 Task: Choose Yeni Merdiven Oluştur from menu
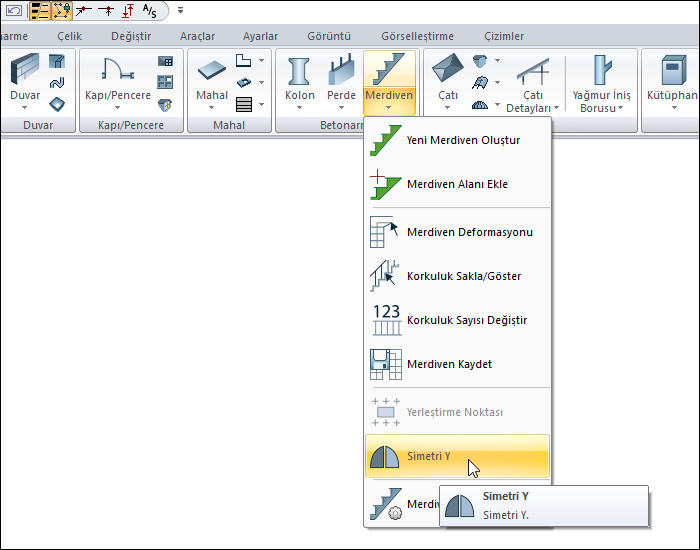(x=462, y=140)
